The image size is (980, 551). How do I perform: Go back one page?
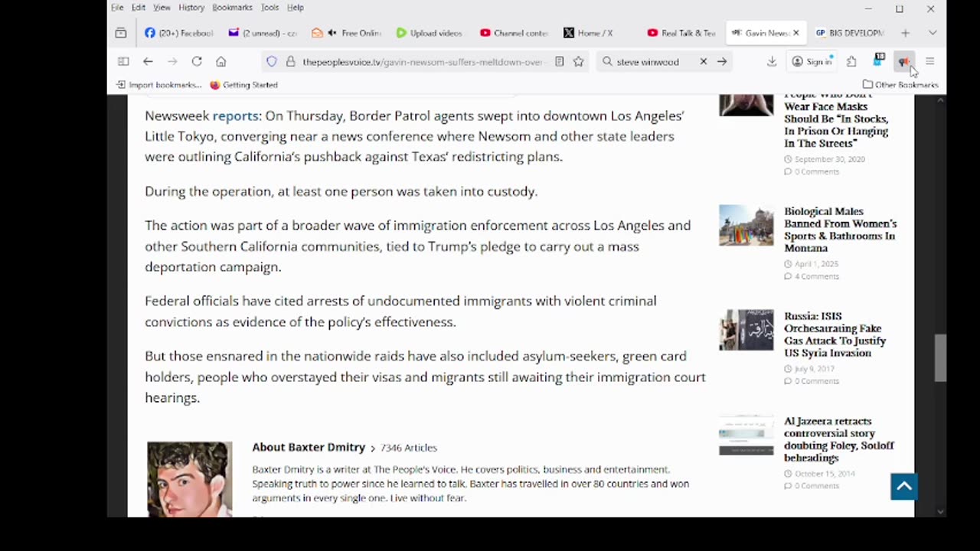coord(148,61)
